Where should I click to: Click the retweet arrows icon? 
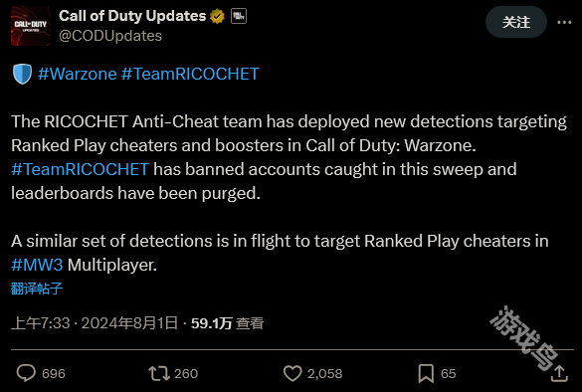pyautogui.click(x=159, y=373)
